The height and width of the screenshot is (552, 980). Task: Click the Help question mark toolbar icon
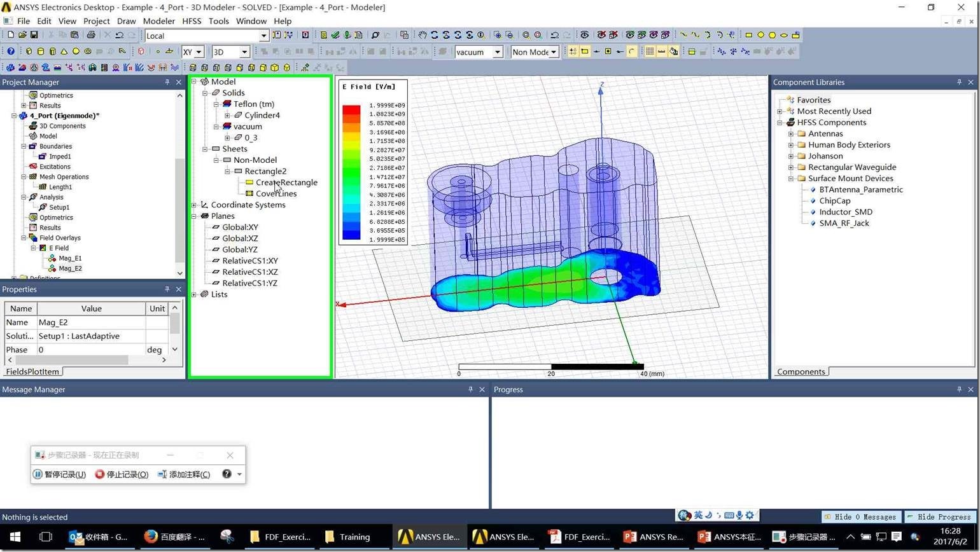[x=11, y=52]
